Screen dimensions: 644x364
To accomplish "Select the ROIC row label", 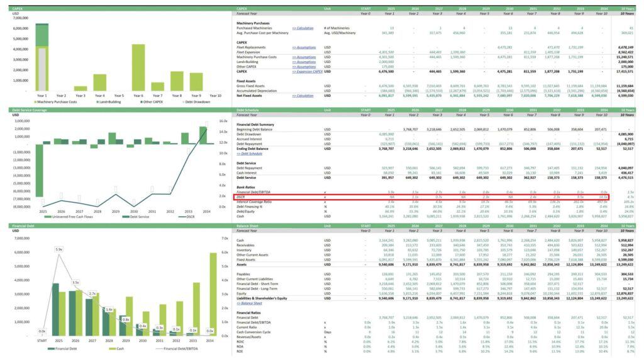I will coord(240,342).
